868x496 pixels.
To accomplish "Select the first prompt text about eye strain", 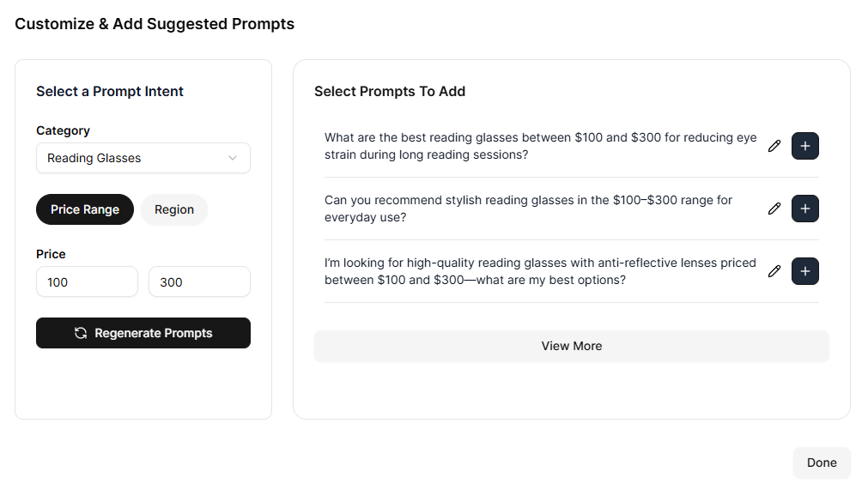I will (x=540, y=146).
